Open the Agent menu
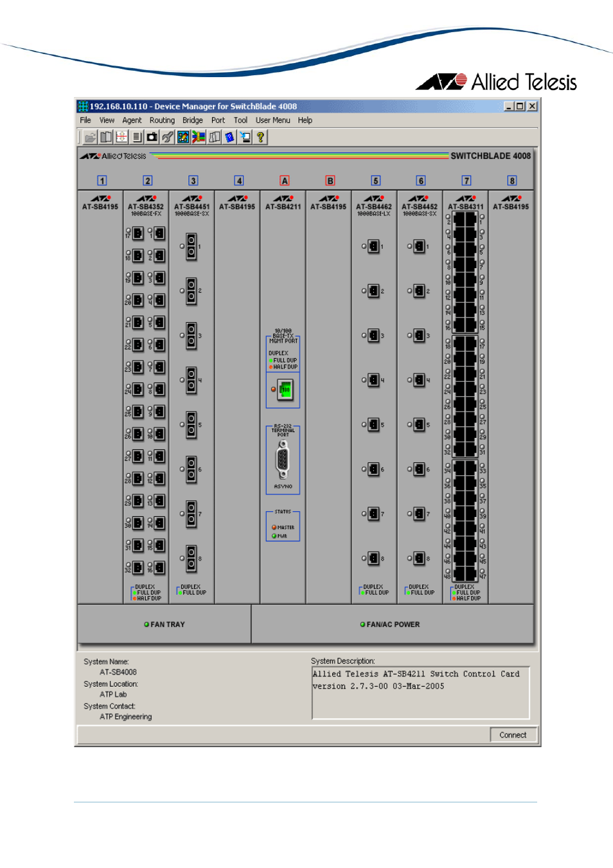This screenshot has width=613, height=868. (132, 120)
